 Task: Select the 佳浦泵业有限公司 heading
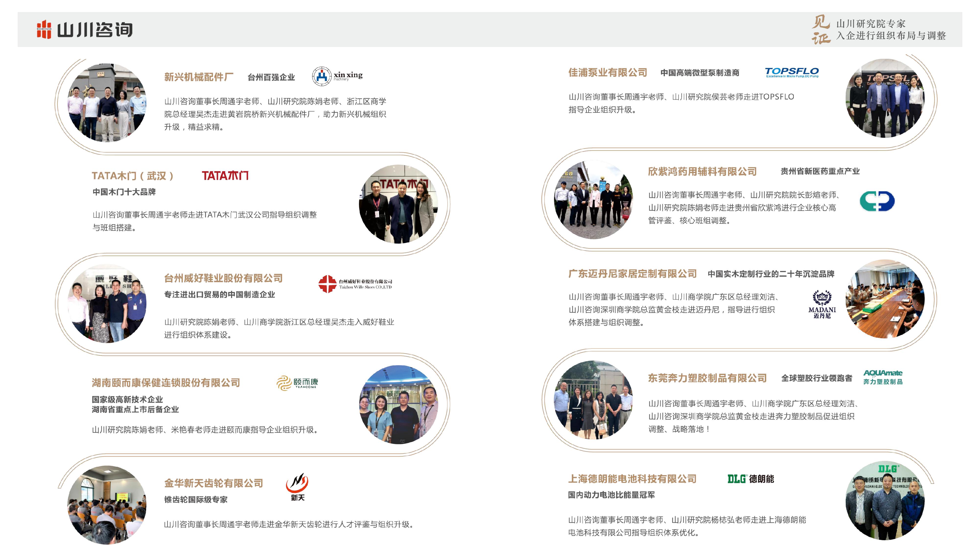click(x=608, y=72)
